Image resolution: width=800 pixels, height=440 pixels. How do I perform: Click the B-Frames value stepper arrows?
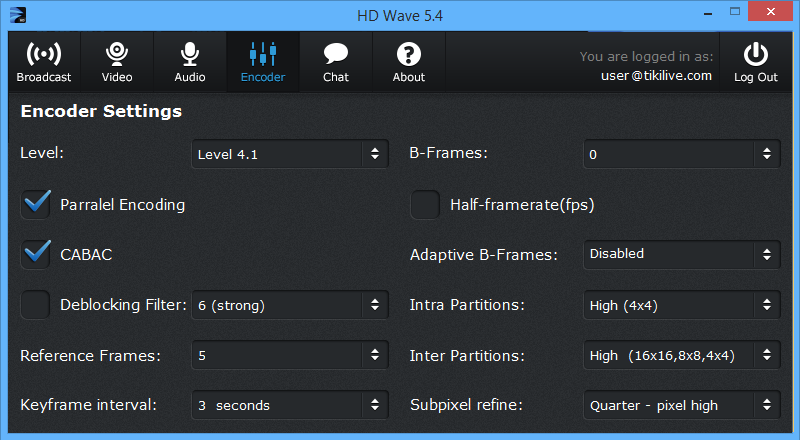pyautogui.click(x=767, y=154)
